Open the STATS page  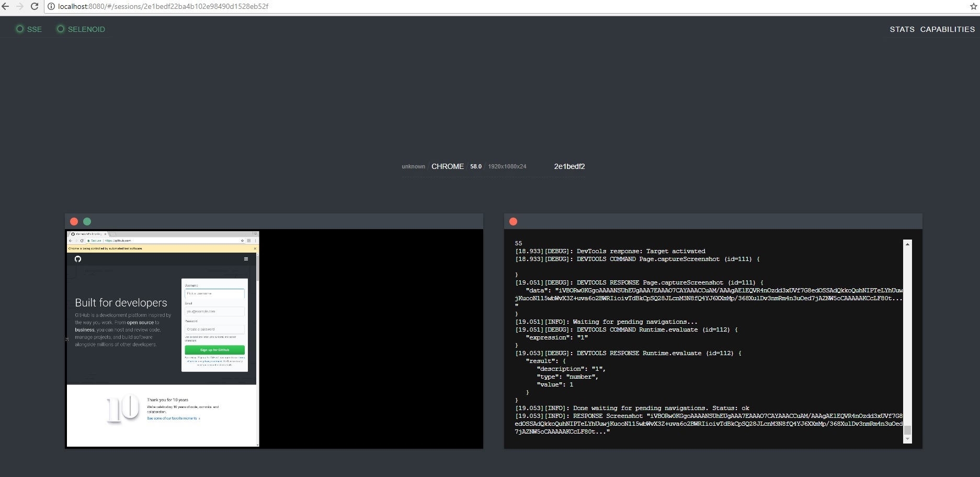902,29
